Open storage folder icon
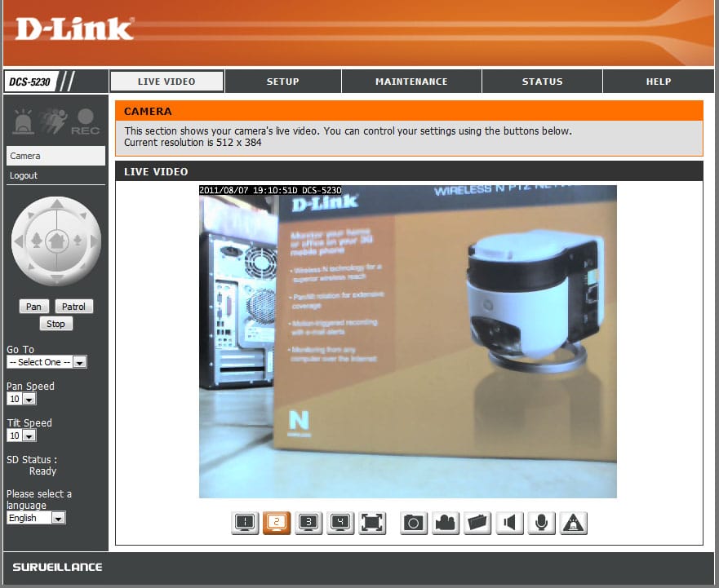This screenshot has width=719, height=588. coord(477,523)
